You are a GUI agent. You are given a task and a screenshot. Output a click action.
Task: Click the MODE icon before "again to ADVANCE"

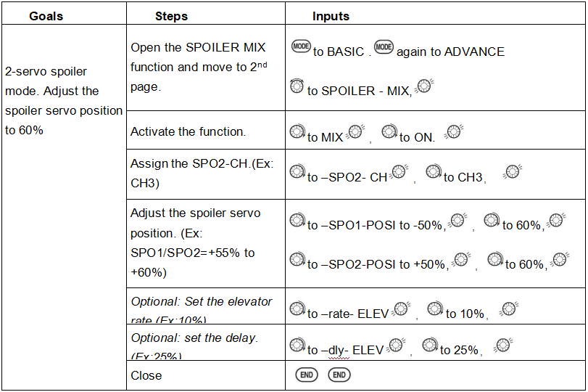[384, 47]
